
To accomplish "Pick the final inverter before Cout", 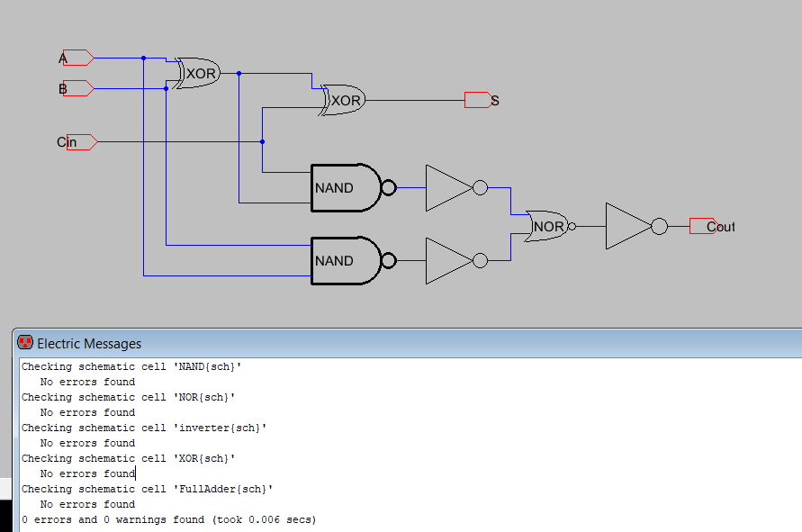I will (630, 226).
